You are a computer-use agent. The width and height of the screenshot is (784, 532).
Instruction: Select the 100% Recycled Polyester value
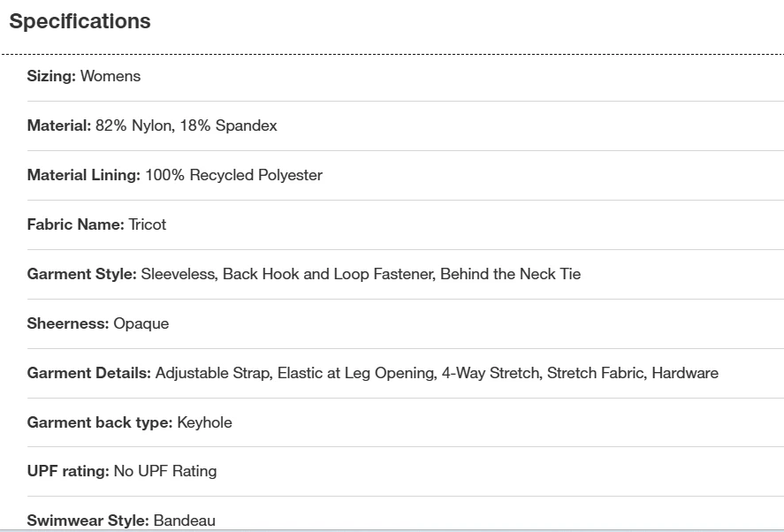click(234, 175)
